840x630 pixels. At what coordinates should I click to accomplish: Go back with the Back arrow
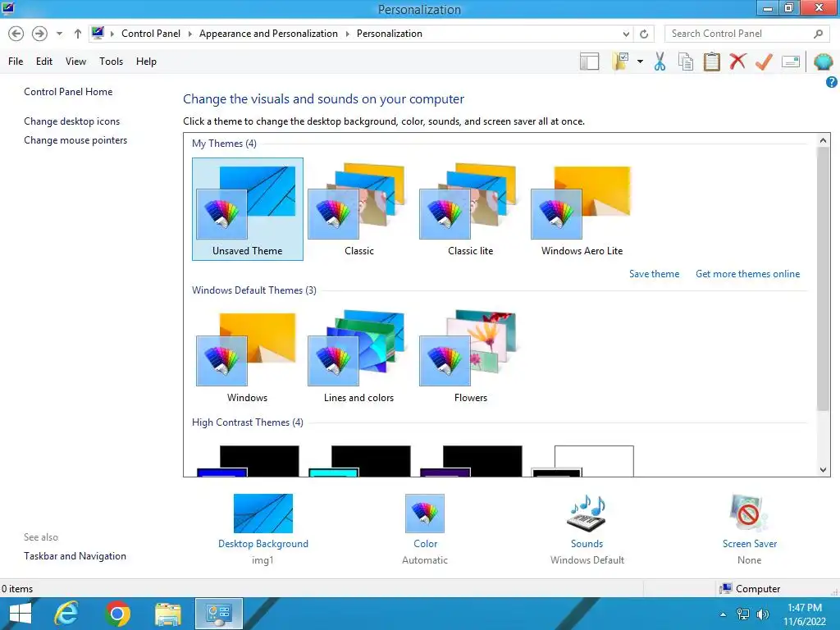click(16, 34)
